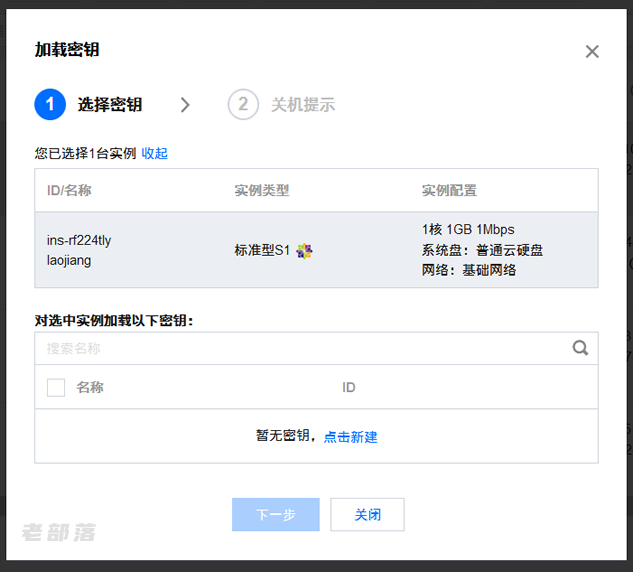
Task: Click the ID column header in the key table
Action: (349, 388)
